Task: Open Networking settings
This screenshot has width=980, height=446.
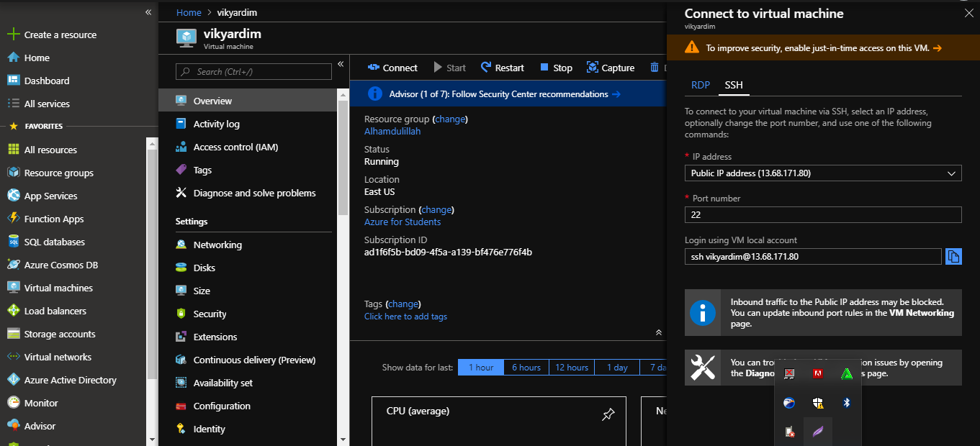Action: coord(217,245)
